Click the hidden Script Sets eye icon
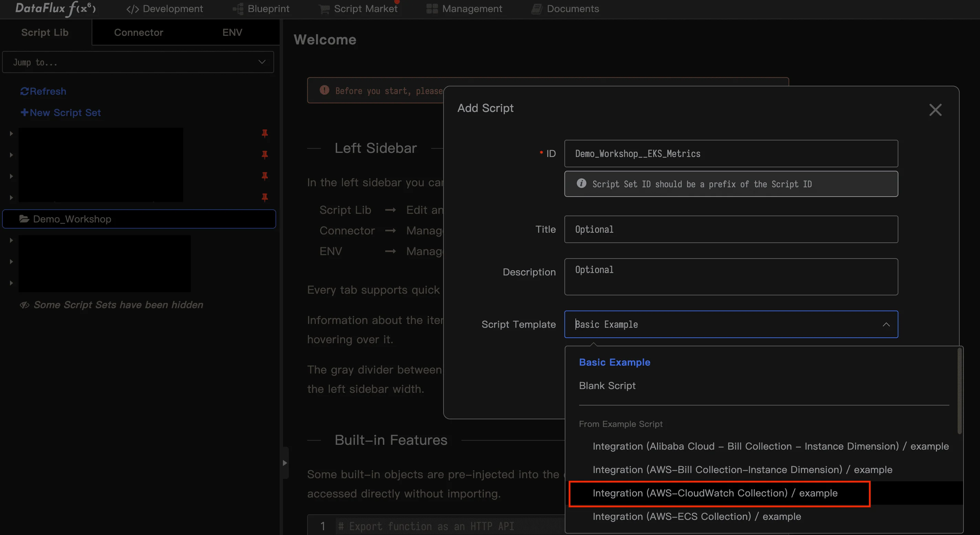The height and width of the screenshot is (535, 980). tap(25, 305)
